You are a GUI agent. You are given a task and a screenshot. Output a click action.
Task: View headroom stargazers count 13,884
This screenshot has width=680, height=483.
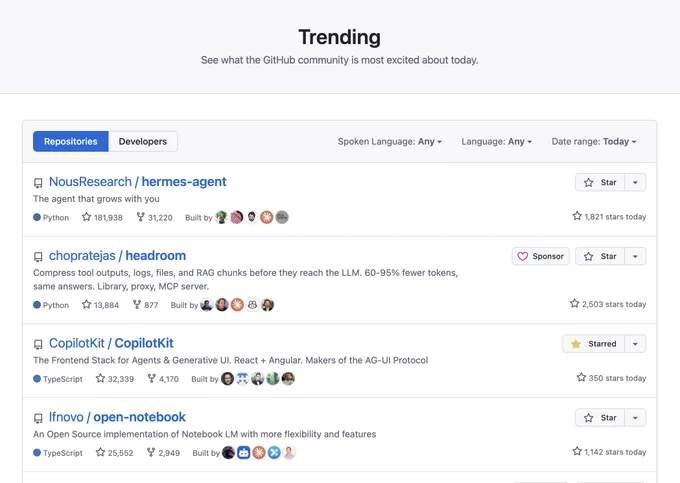(x=100, y=305)
